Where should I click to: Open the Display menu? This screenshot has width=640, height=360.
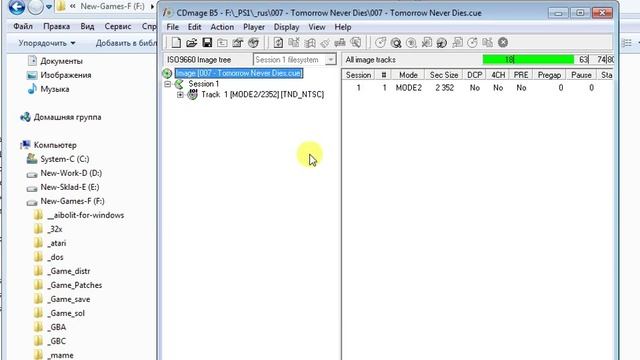[x=287, y=27]
